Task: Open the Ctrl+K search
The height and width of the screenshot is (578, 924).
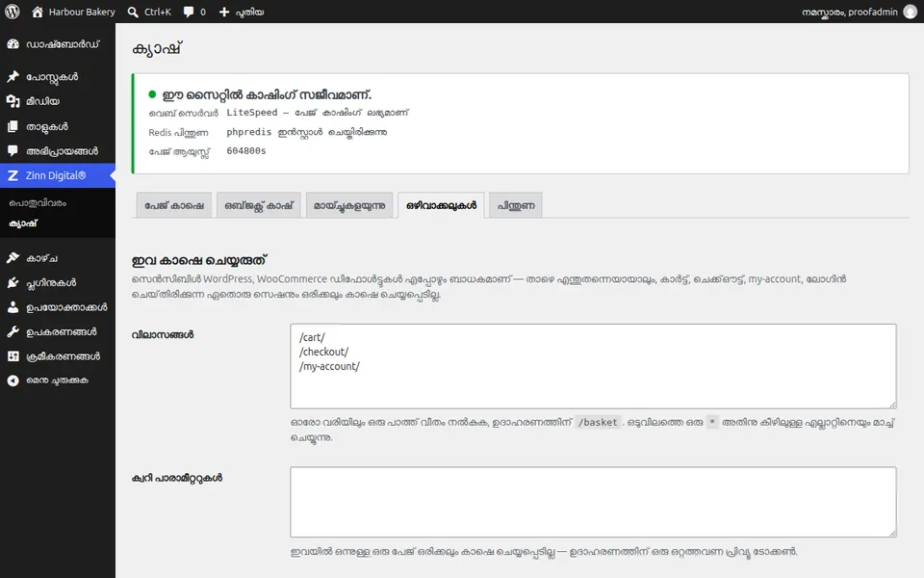Action: click(149, 12)
